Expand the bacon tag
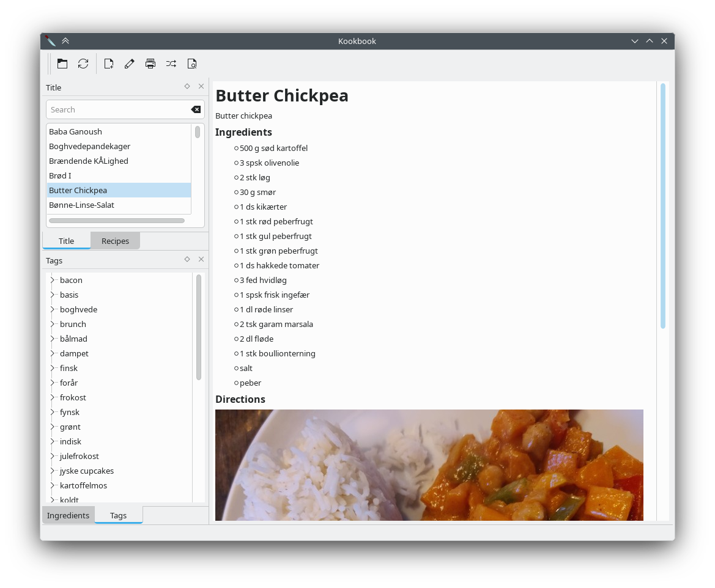Screen dimensions: 715x588 (53, 280)
